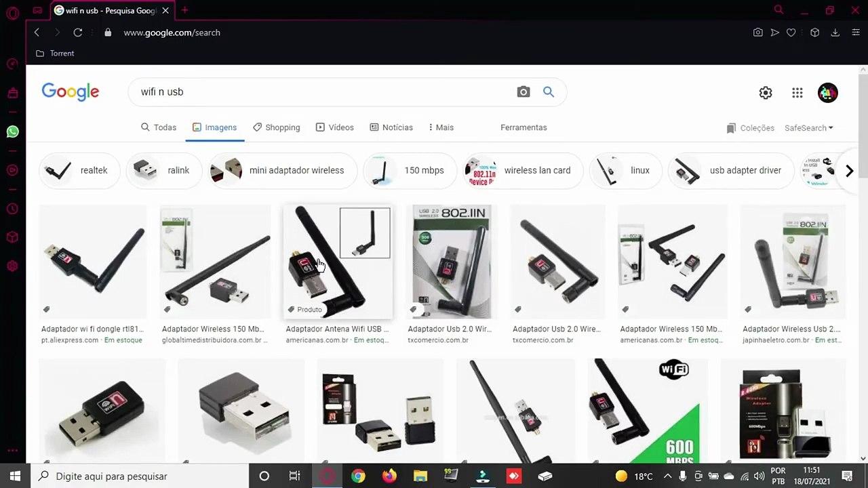Open Settings gear icon in Opera sidebar

pos(12,266)
